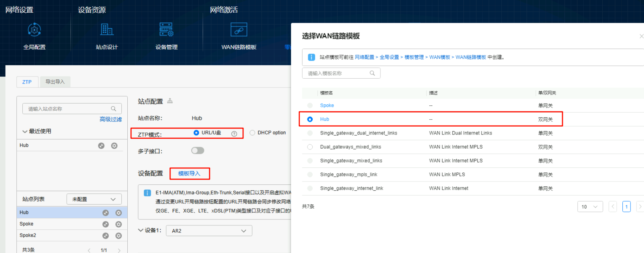
Task: Open the 站点设计 site design icon
Action: tap(107, 30)
